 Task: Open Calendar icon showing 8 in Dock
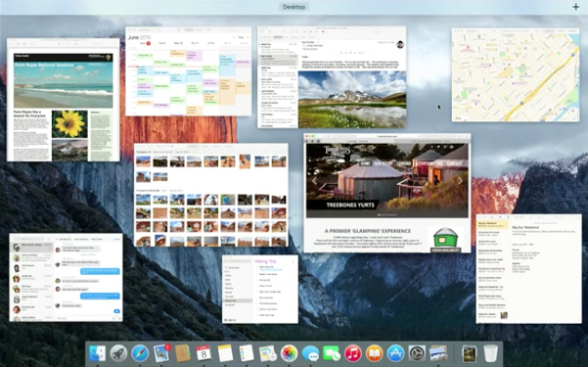pos(204,353)
